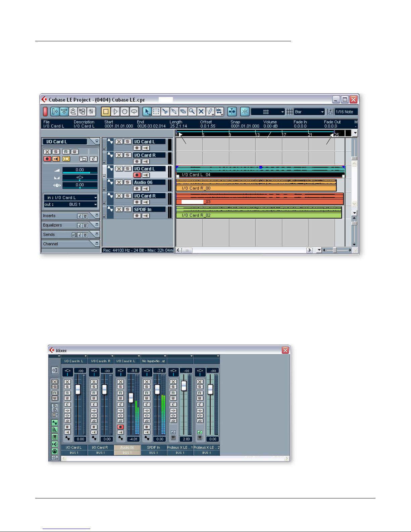Image resolution: width=411 pixels, height=532 pixels.
Task: Pick the Zoom magnifier tool
Action: 192,112
